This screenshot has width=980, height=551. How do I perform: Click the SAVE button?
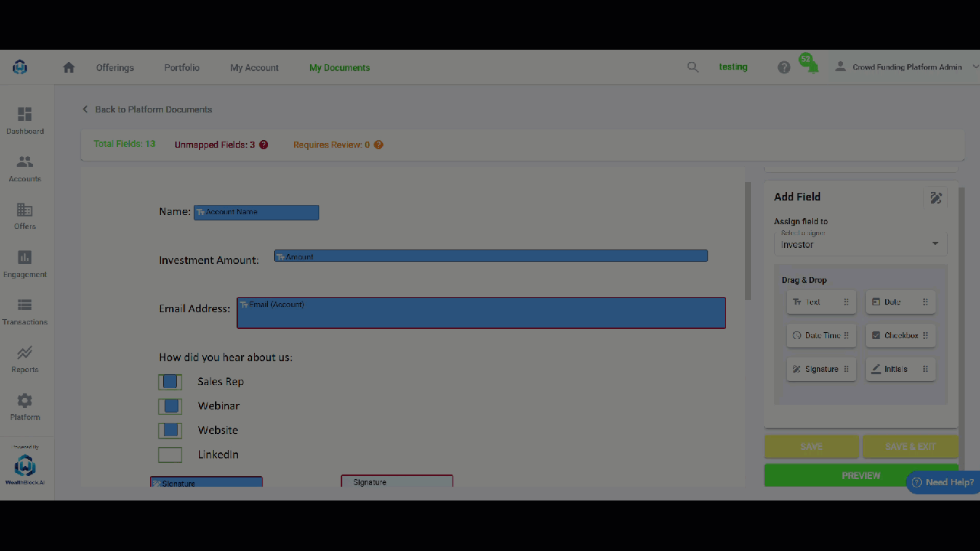click(x=812, y=447)
